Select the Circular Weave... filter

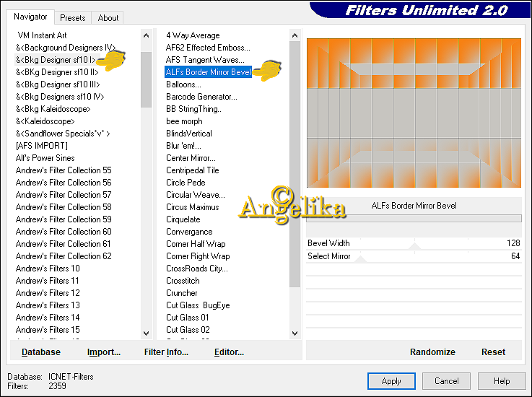click(196, 195)
